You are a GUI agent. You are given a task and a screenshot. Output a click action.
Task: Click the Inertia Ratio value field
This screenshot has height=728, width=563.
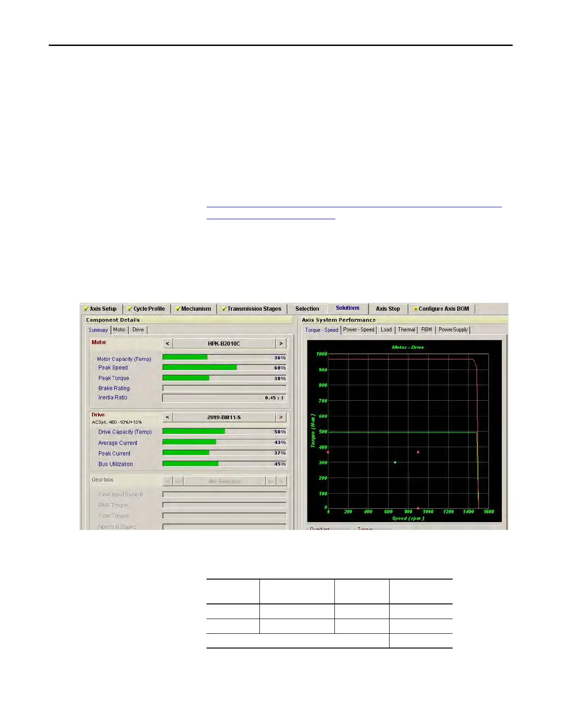click(x=224, y=398)
